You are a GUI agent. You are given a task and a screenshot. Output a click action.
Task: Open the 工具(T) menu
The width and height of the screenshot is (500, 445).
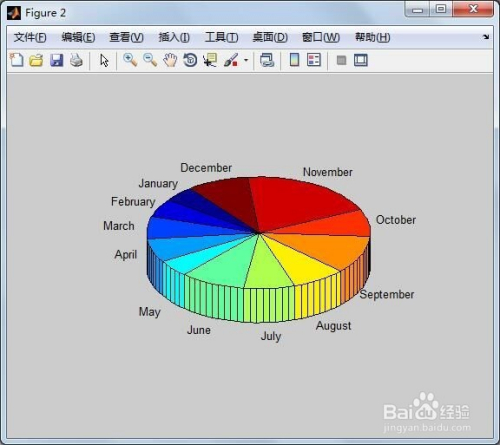coord(222,37)
